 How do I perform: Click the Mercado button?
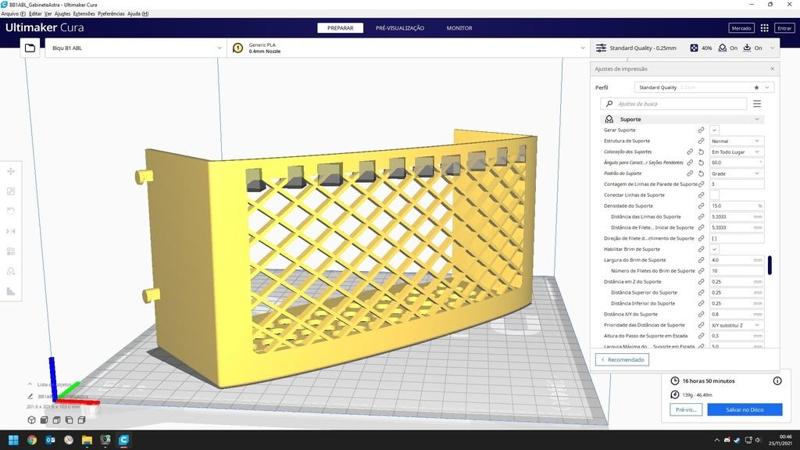pos(741,28)
